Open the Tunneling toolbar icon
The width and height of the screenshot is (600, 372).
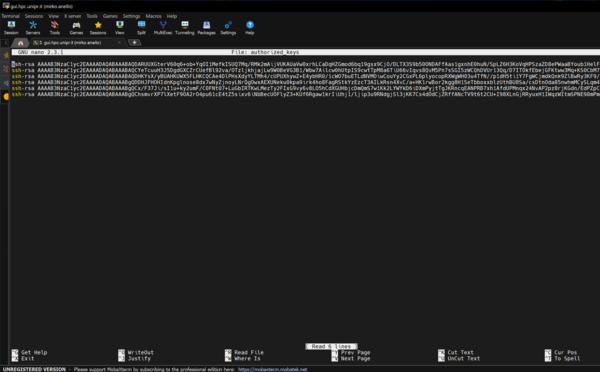(185, 28)
